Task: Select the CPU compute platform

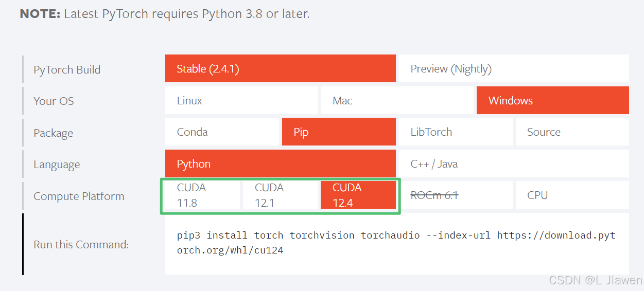Action: pos(572,195)
